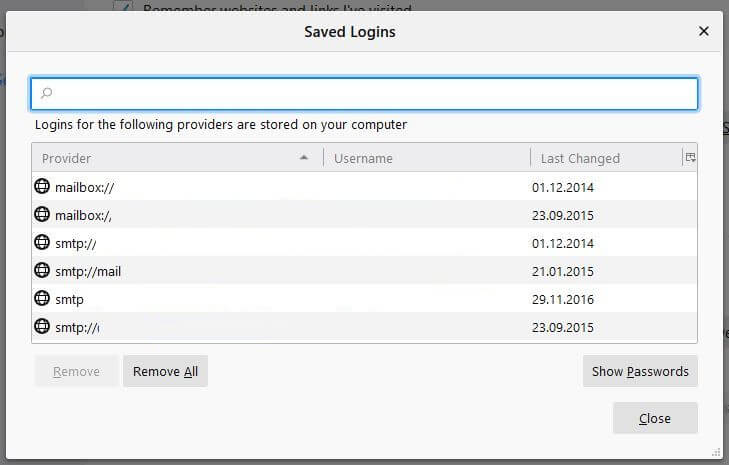The height and width of the screenshot is (465, 729).
Task: Click the globe icon beside smtp://mail
Action: coord(42,270)
